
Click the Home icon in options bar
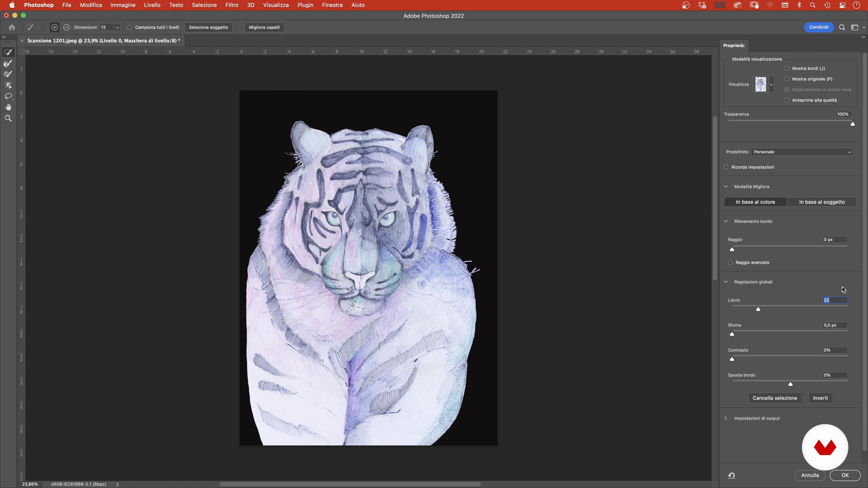point(12,27)
